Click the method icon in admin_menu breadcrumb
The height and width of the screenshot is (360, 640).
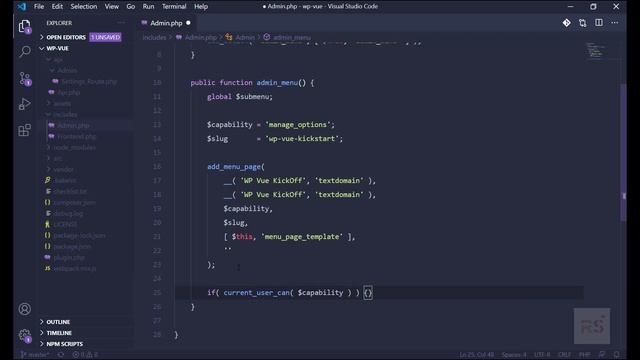267,37
